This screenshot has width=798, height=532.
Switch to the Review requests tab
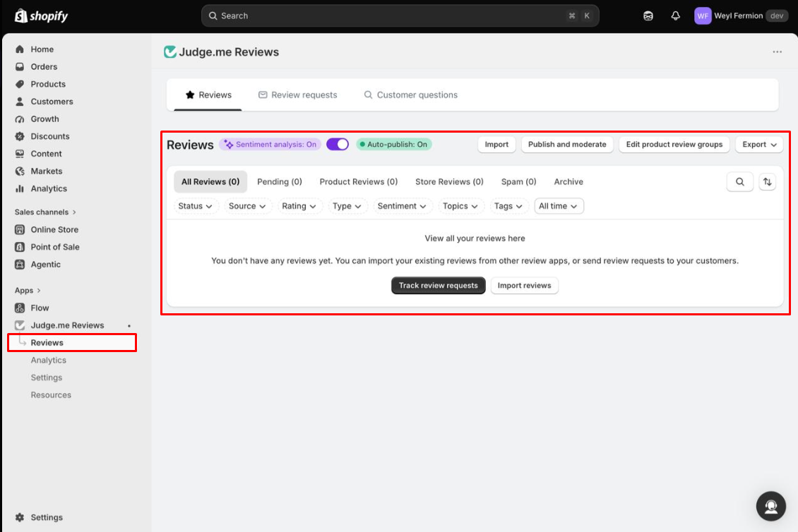coord(298,95)
